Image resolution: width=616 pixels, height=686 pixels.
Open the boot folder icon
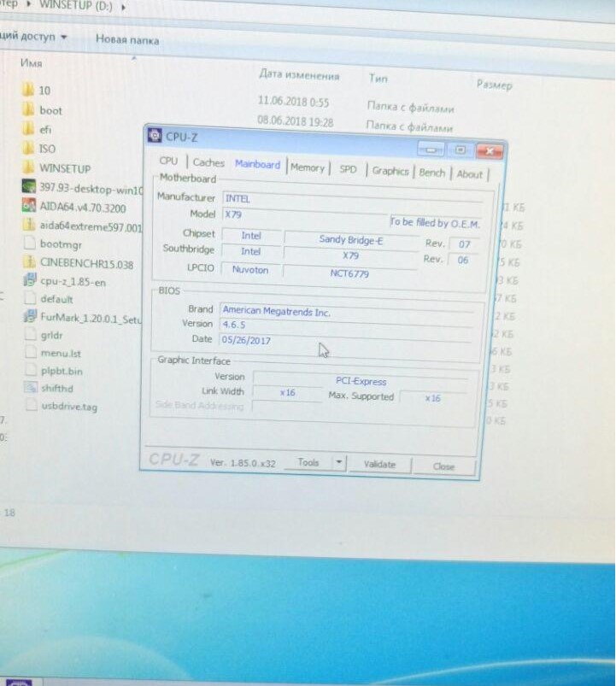tap(28, 109)
